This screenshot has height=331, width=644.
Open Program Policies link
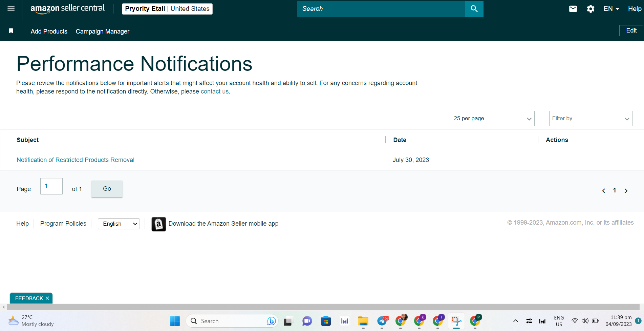point(63,224)
